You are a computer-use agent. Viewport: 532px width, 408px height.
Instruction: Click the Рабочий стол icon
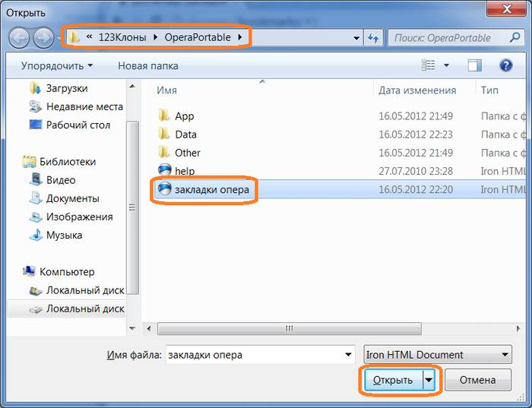click(36, 125)
